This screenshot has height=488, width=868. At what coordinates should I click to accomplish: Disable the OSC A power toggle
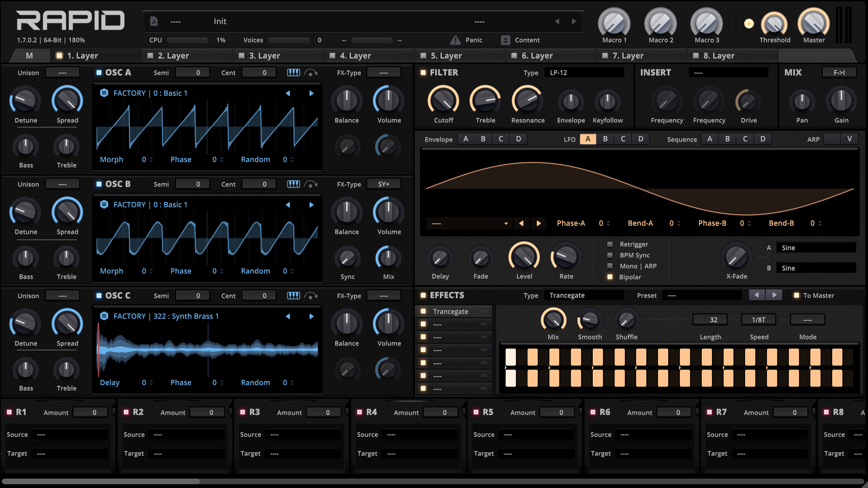[x=99, y=72]
